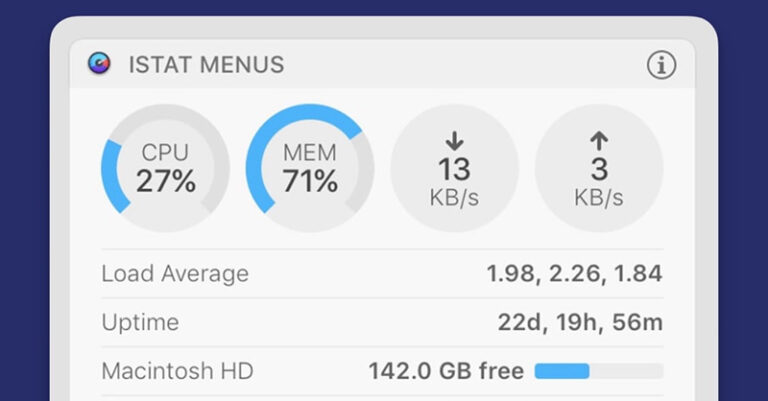Screen dimensions: 768x401
Task: Click the 142.0 GB free text
Action: pyautogui.click(x=446, y=372)
